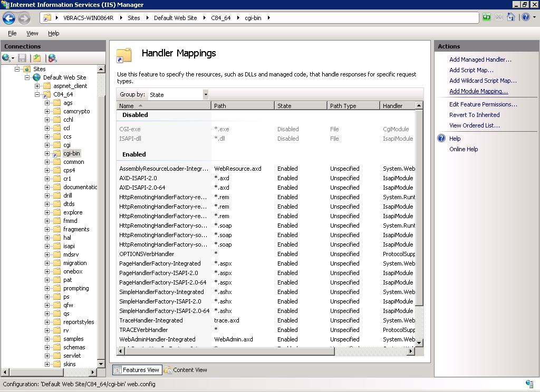540x392 pixels.
Task: Select the CGI-exe handler row
Action: [x=266, y=129]
